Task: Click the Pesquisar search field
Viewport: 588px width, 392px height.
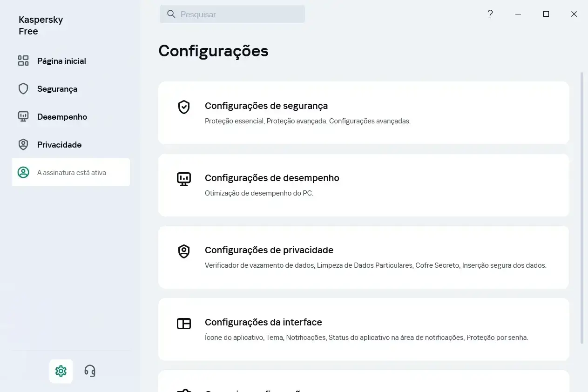Action: [232, 14]
